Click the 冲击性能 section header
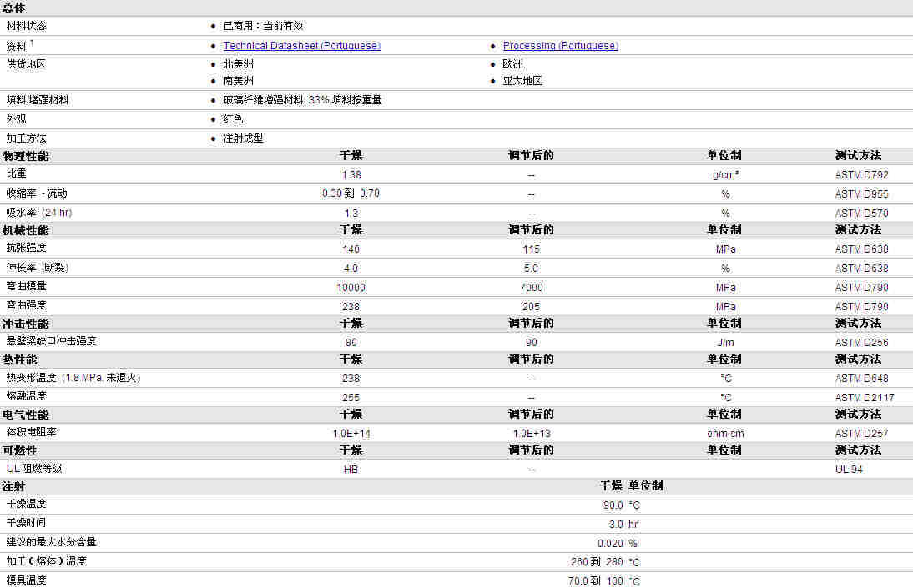 tap(26, 324)
